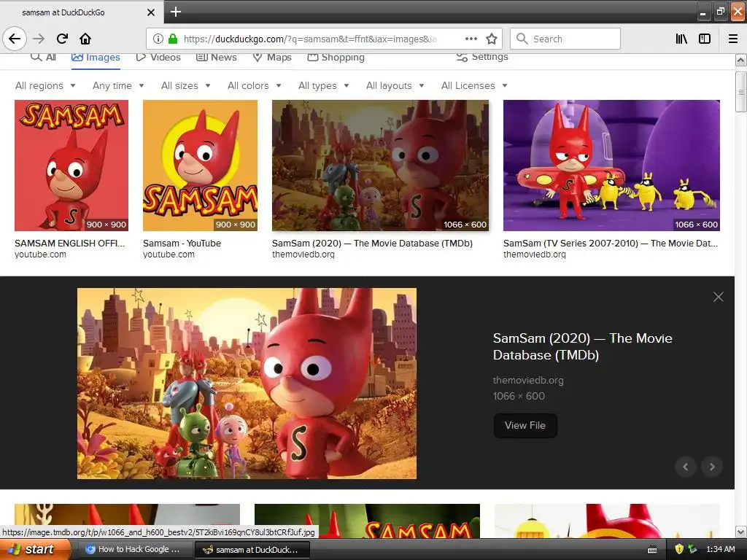Open the Shopping tab
Image resolution: width=747 pixels, height=560 pixels.
(x=336, y=57)
